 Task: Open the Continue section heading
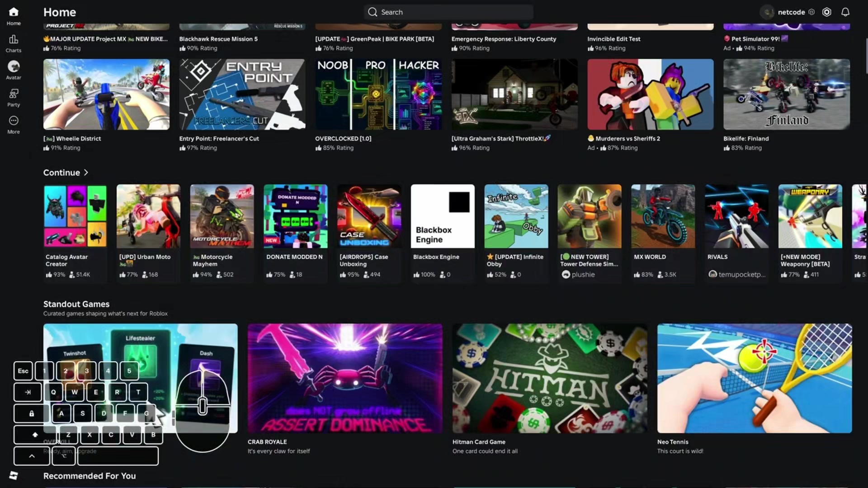point(61,173)
